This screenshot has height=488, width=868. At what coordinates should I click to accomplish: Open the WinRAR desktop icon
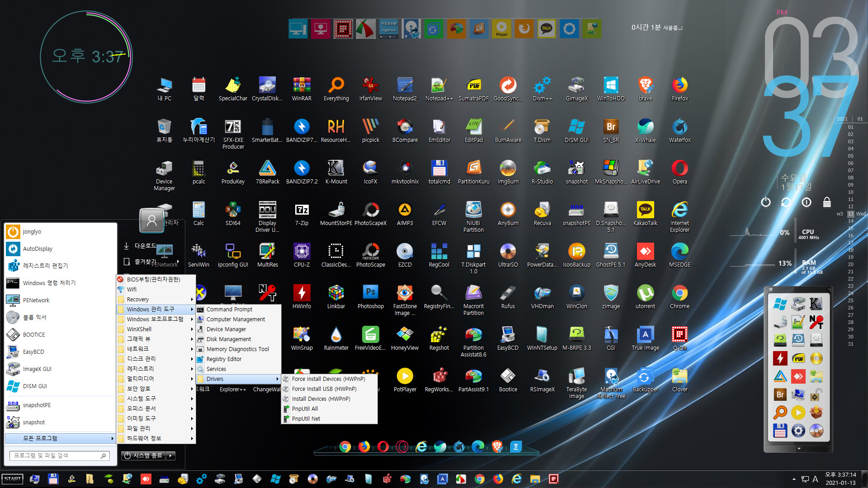click(x=302, y=89)
